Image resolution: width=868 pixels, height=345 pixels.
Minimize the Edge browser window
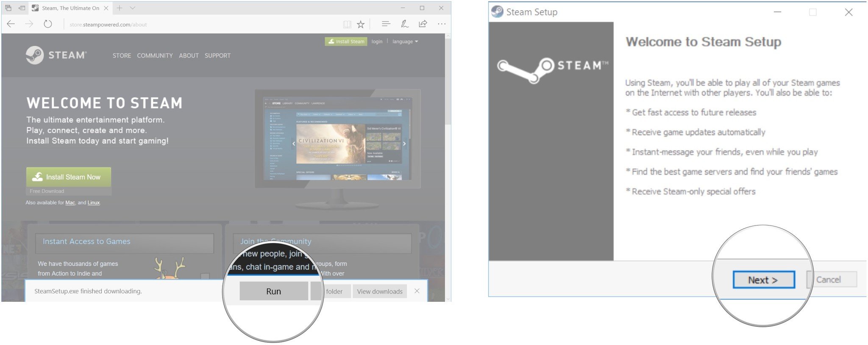[x=403, y=8]
